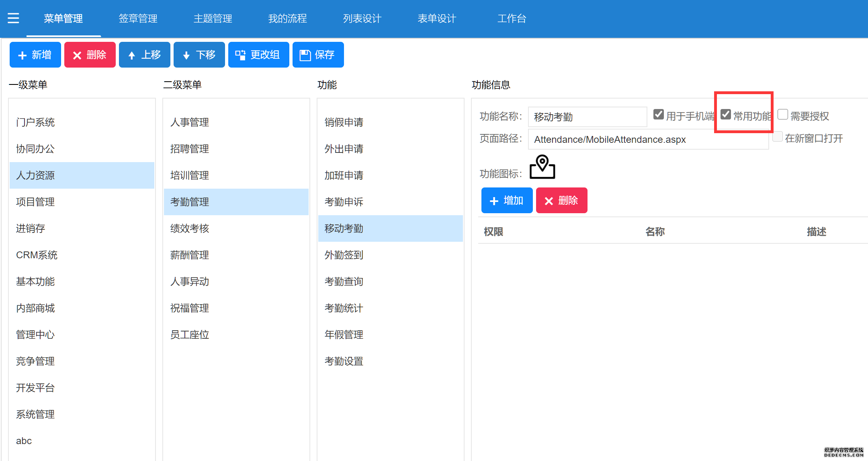
Task: Select 人事异动 in second-level menu
Action: [x=236, y=282]
